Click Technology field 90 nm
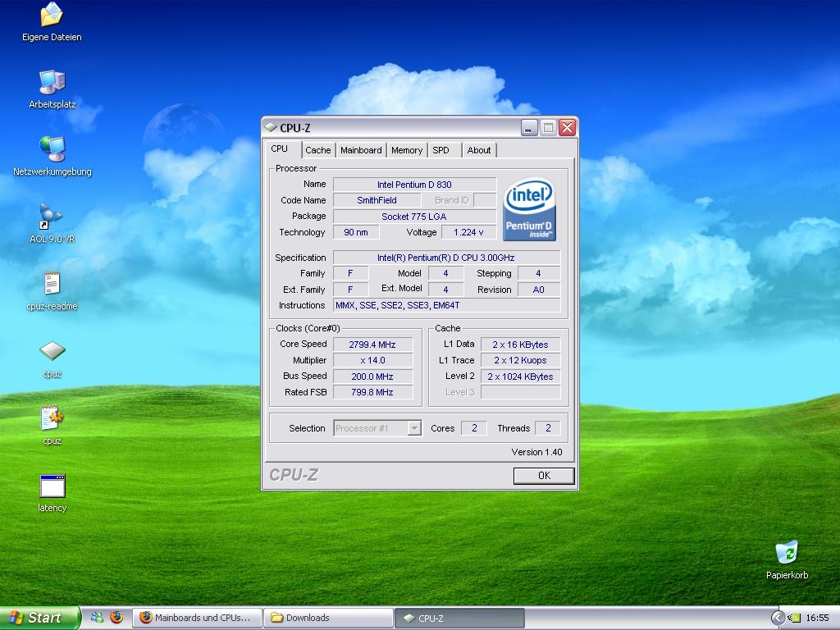 click(356, 232)
